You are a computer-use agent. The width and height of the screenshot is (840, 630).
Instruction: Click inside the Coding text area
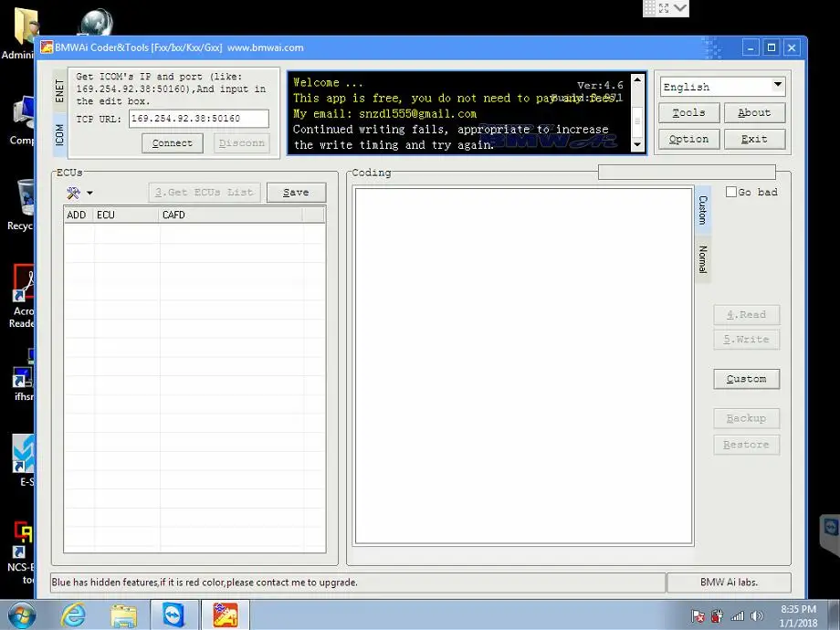pos(524,366)
